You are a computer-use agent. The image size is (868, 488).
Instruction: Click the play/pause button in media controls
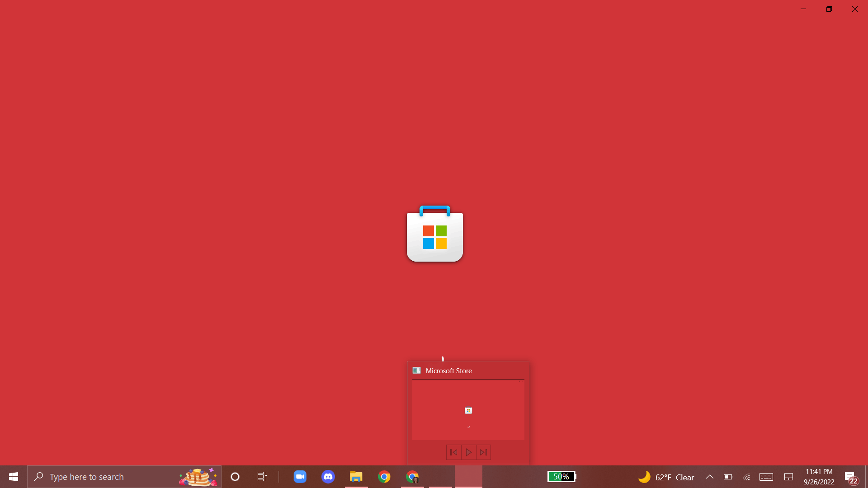(468, 452)
